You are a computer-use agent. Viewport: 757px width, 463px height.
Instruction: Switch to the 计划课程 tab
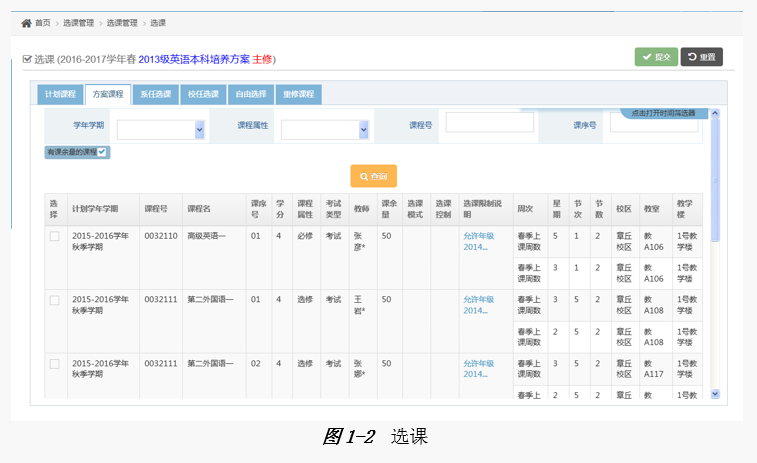pyautogui.click(x=60, y=94)
